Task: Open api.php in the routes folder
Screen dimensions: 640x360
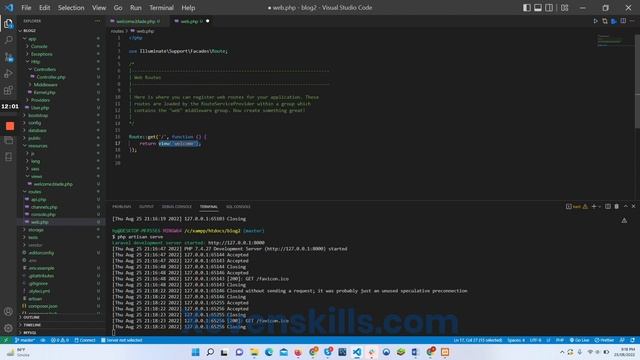Action: point(38,200)
